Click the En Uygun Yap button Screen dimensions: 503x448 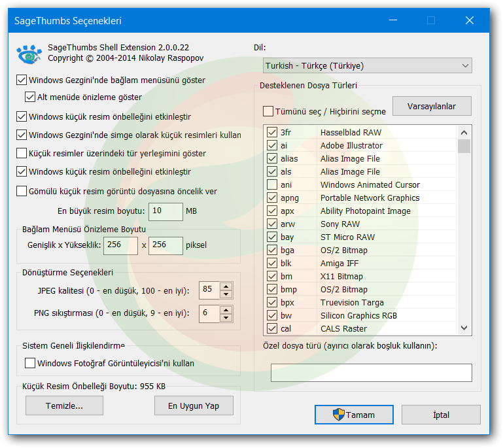[x=194, y=405]
